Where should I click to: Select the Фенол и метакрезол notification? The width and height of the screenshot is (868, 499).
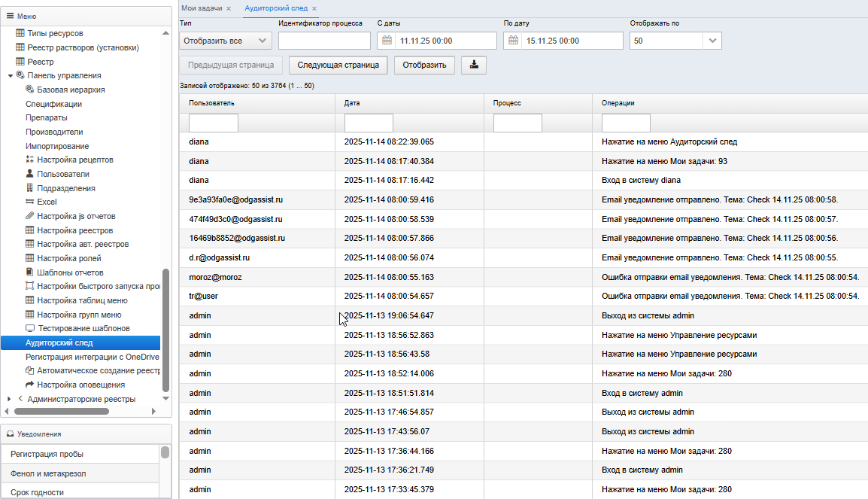click(x=80, y=473)
